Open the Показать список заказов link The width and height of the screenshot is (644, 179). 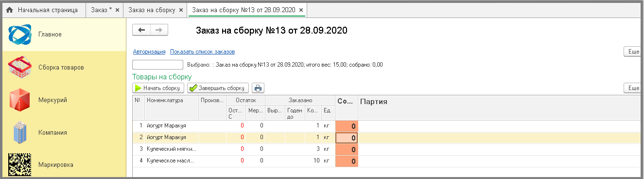203,52
